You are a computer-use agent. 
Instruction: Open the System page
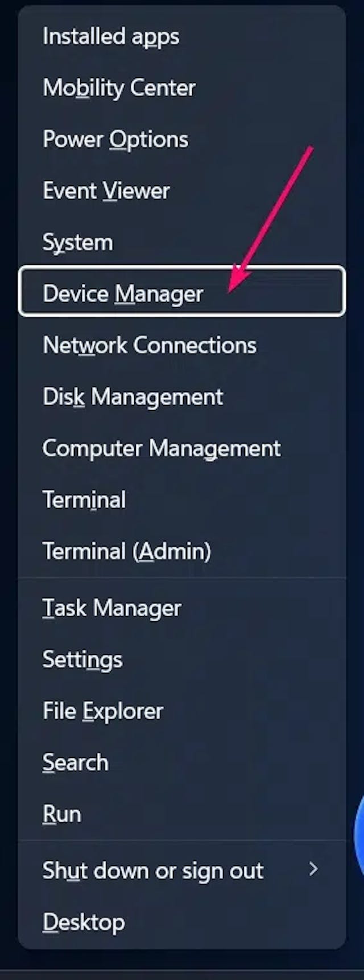click(x=77, y=242)
